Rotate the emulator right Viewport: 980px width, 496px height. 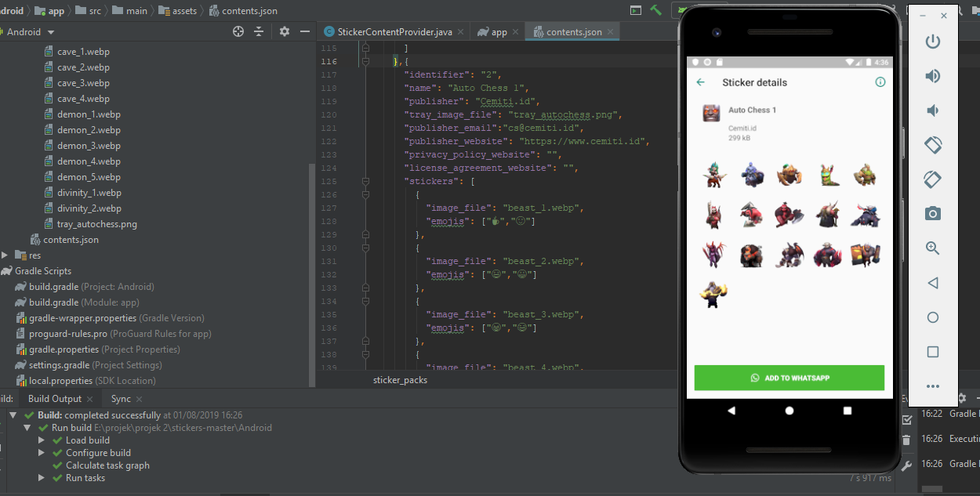pos(933,179)
